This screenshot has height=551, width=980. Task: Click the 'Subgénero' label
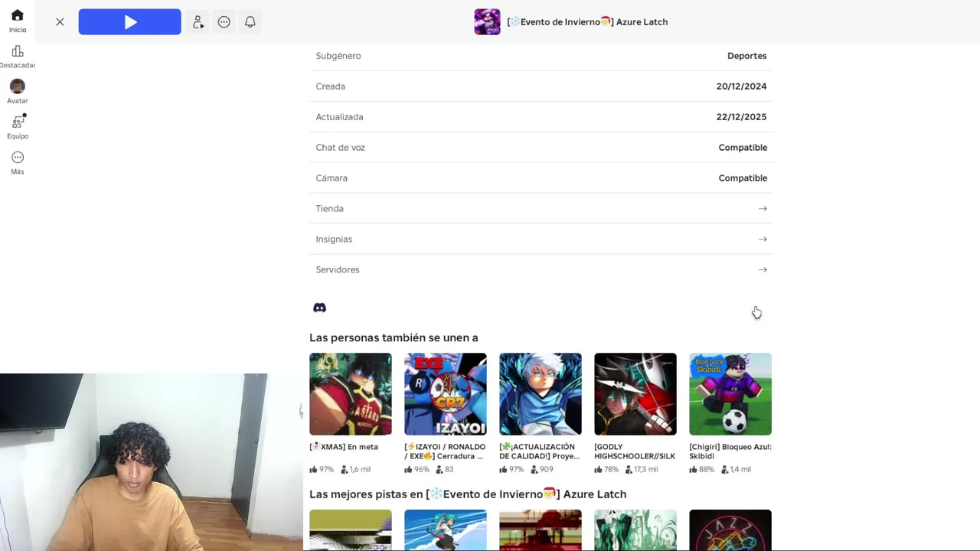point(338,56)
